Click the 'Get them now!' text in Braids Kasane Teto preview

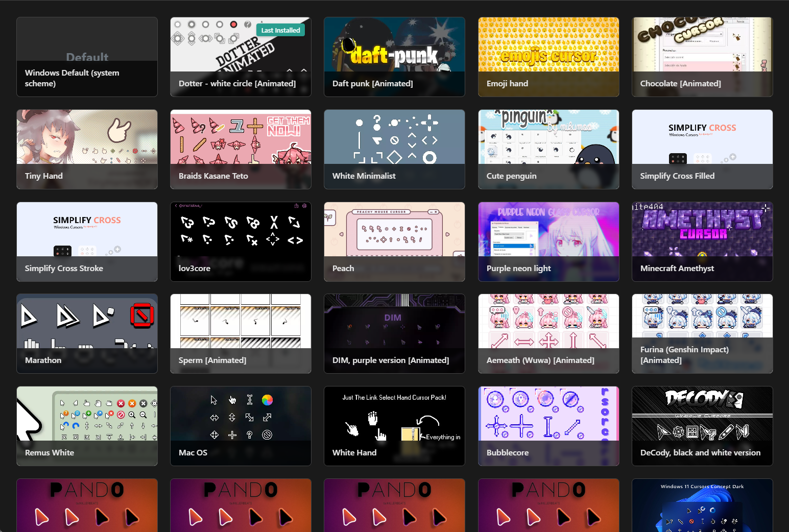289,126
